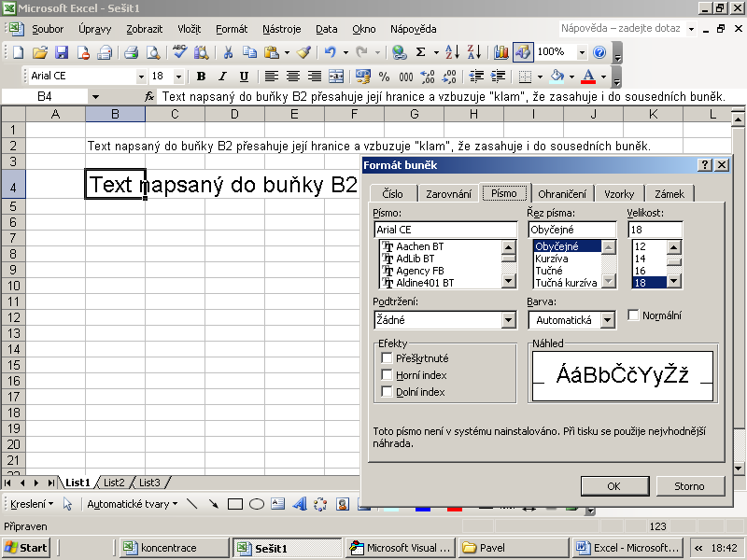Click the function fx button
Viewport: 747px width, 560px height.
149,97
